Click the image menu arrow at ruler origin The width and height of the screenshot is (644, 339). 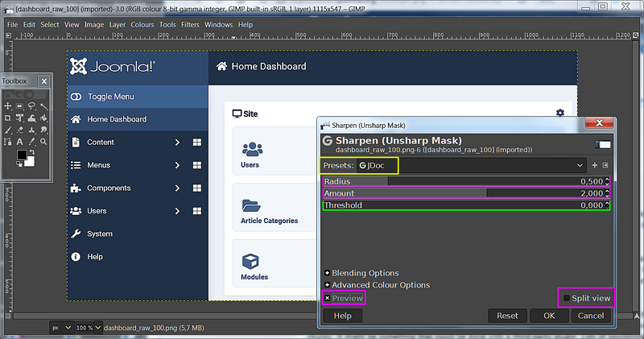pos(8,35)
